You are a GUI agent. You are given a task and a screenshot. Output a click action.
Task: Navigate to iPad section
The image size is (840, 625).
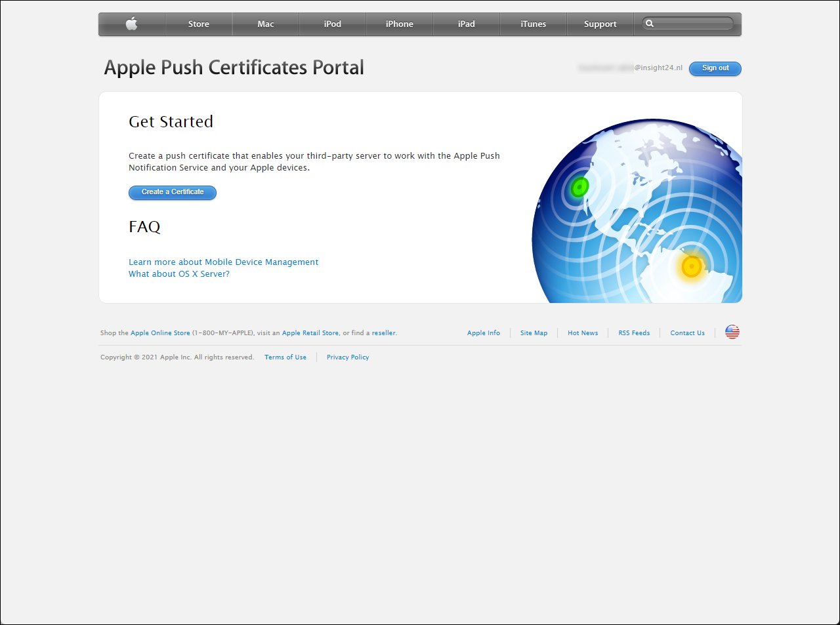tap(467, 24)
